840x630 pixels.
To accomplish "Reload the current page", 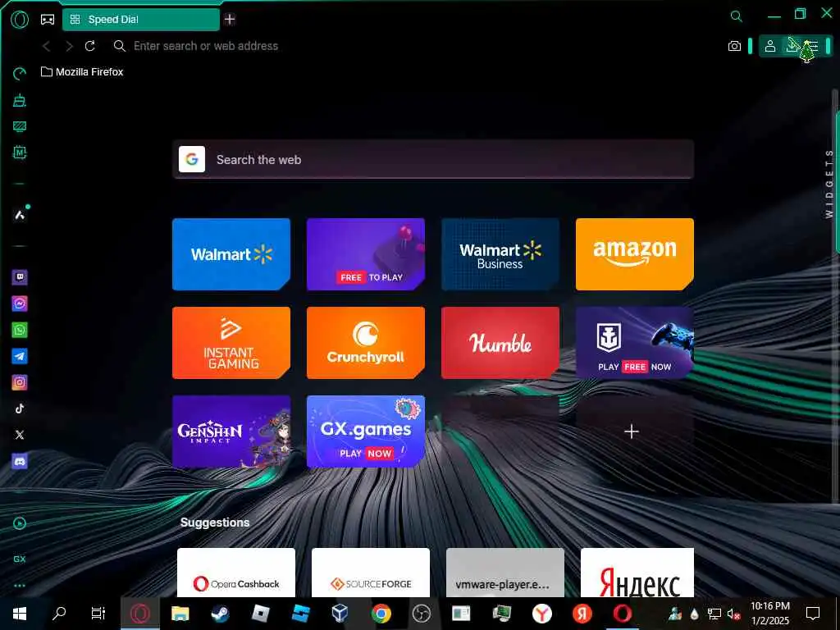I will point(90,46).
